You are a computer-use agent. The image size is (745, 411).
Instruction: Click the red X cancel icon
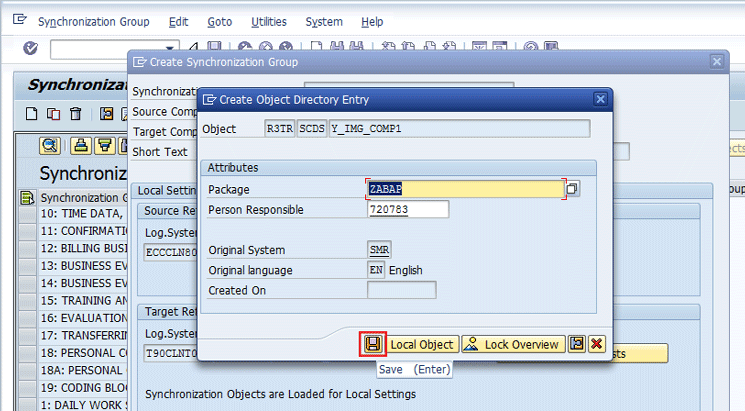pyautogui.click(x=597, y=344)
